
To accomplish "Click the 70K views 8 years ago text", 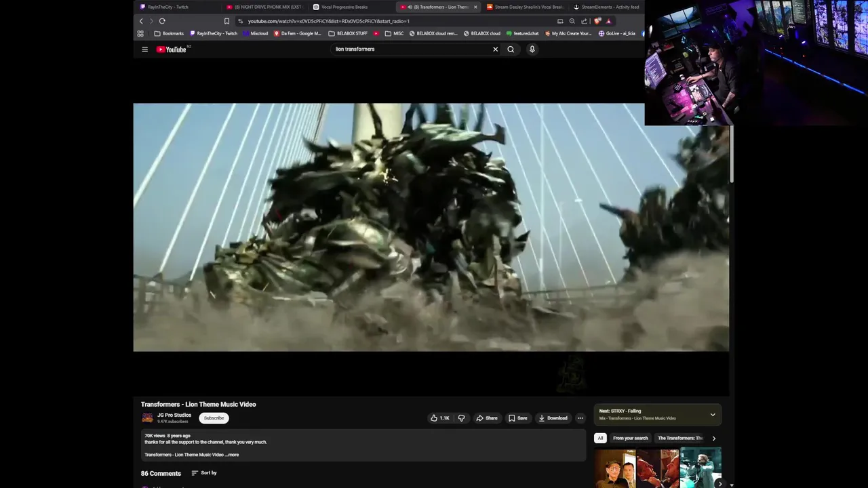I will [167, 436].
